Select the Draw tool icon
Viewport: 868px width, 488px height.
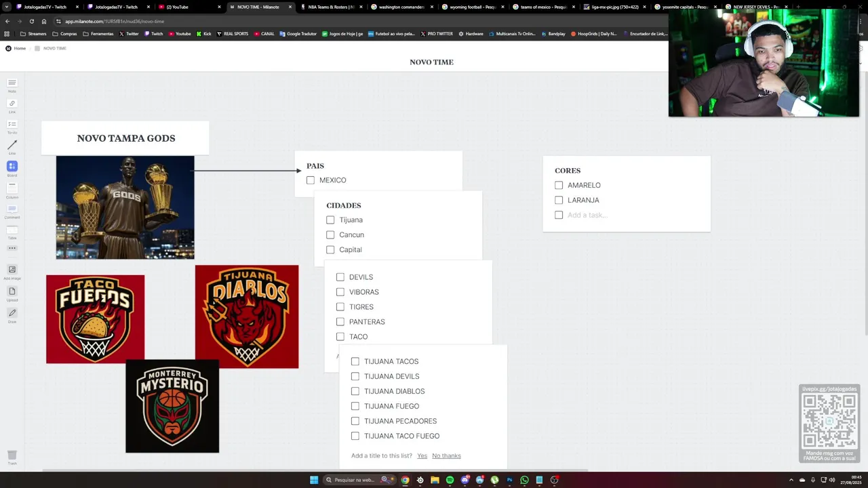point(12,312)
